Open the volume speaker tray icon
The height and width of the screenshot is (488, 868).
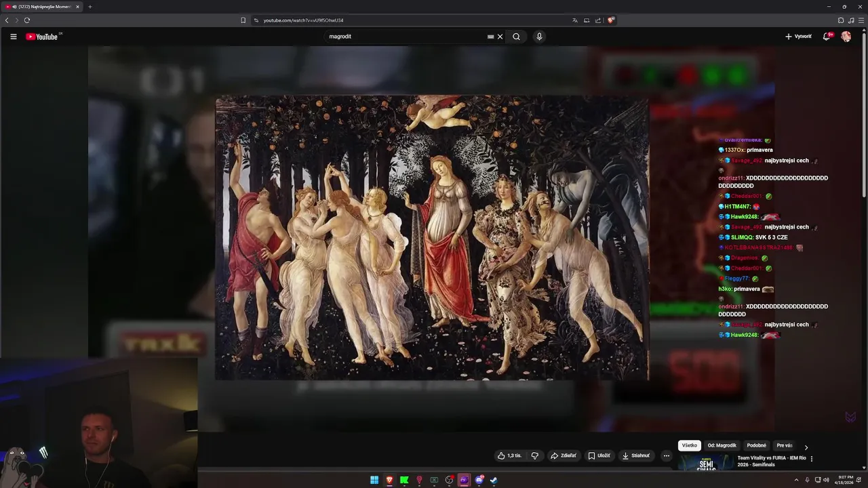click(x=826, y=480)
